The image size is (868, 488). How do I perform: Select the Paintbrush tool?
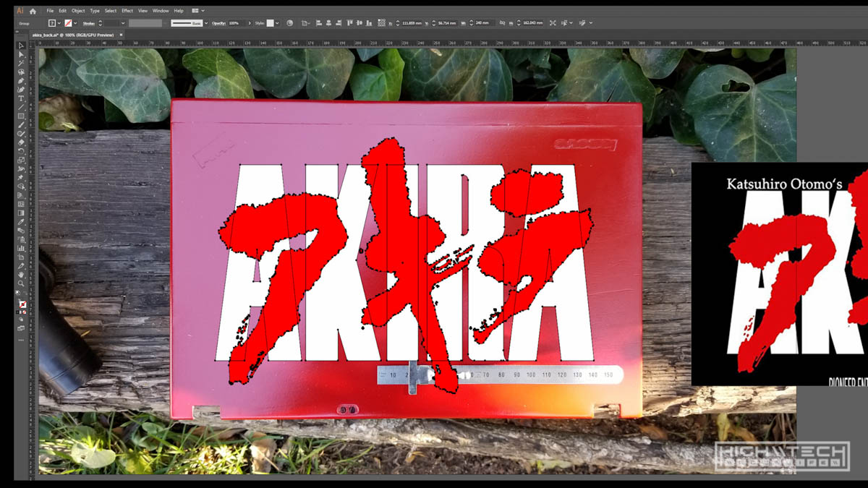click(21, 125)
